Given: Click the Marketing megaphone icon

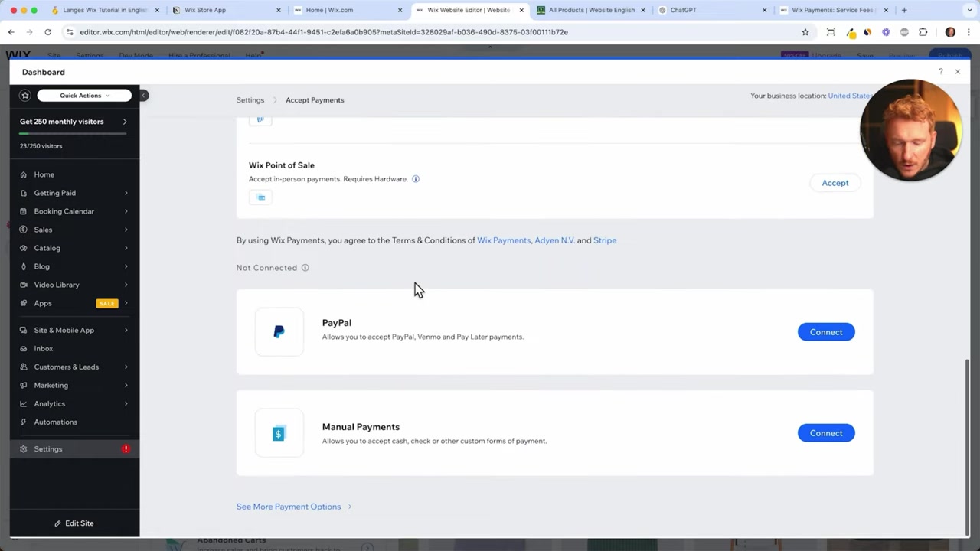Looking at the screenshot, I should point(24,385).
